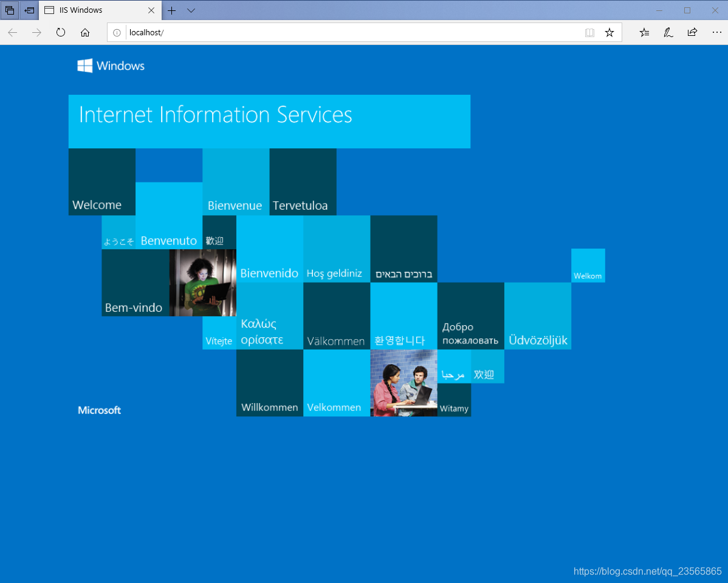
Task: Open the Favorites hub icon
Action: pyautogui.click(x=644, y=32)
